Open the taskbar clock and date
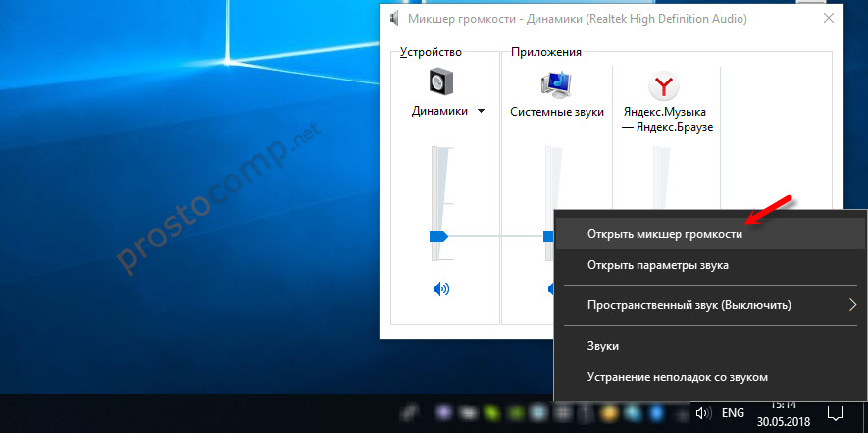The width and height of the screenshot is (868, 433). click(782, 413)
